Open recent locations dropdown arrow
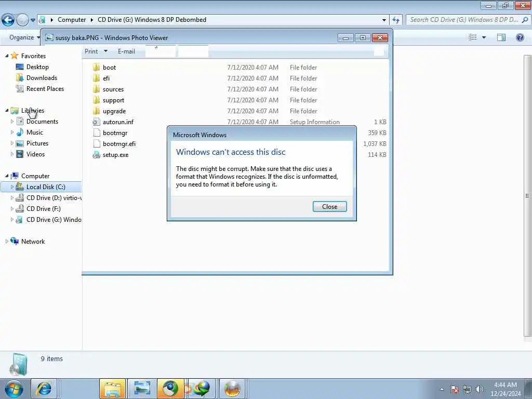532x399 pixels. pos(33,20)
